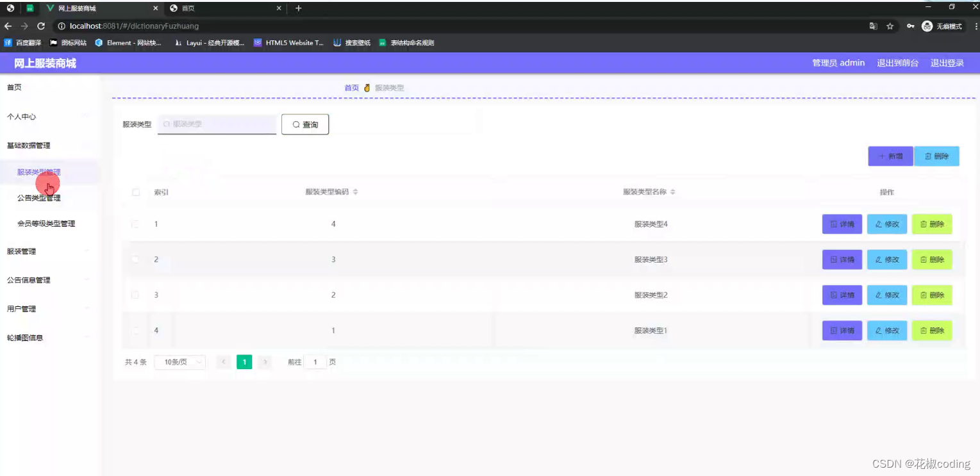Click the 查询 search button
This screenshot has height=476, width=980.
(x=305, y=124)
